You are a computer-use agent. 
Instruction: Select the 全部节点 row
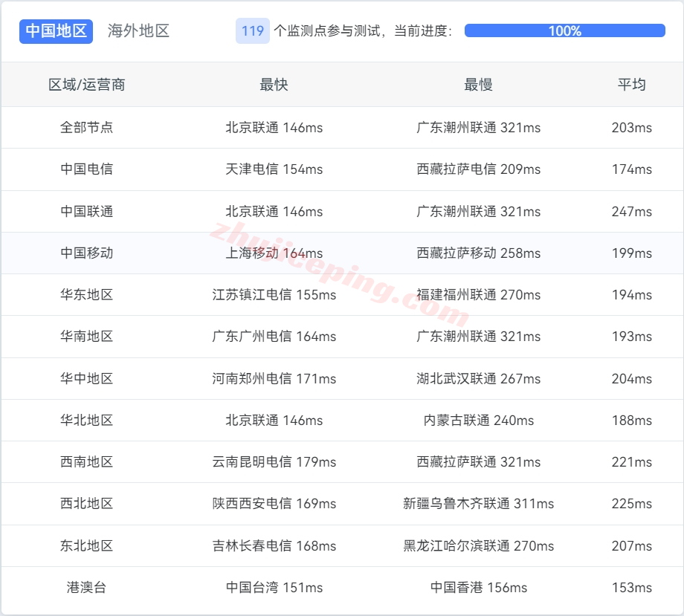87,127
